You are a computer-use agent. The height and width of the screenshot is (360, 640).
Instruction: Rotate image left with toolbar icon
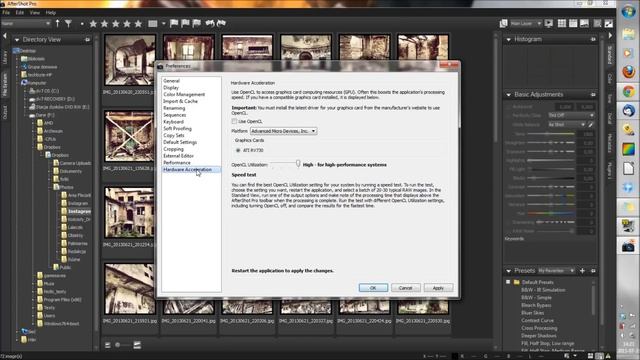coord(210,23)
